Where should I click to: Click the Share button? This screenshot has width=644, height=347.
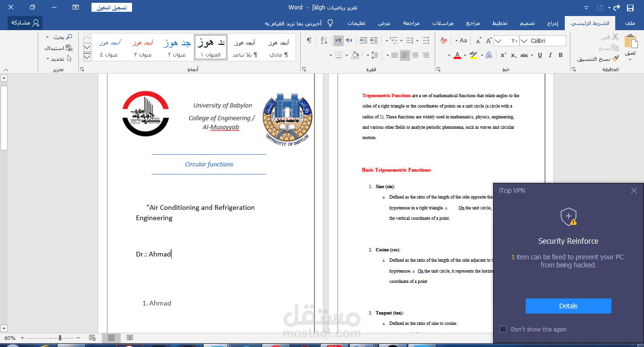click(x=25, y=23)
